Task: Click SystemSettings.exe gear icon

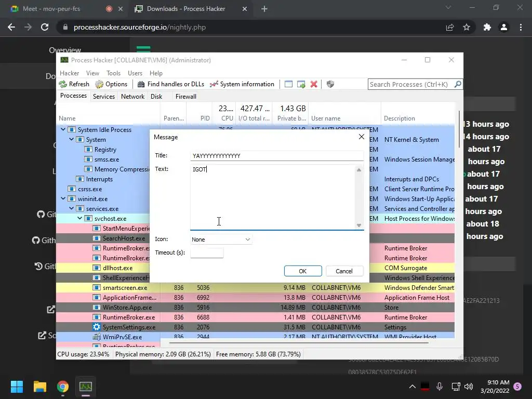Action: pyautogui.click(x=97, y=327)
